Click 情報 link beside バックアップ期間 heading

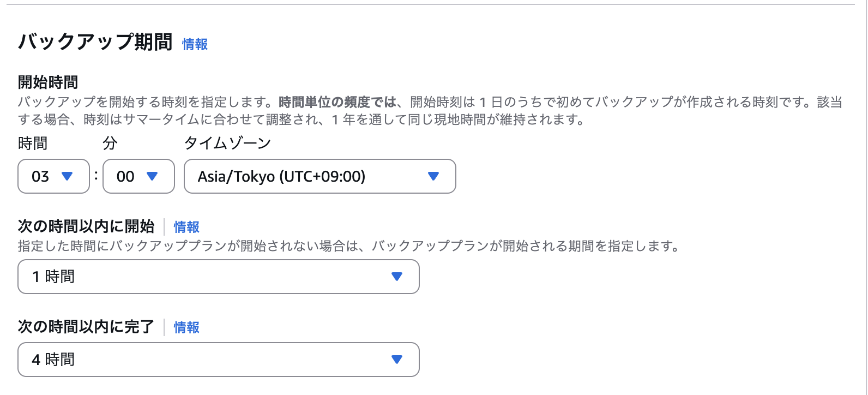(195, 44)
